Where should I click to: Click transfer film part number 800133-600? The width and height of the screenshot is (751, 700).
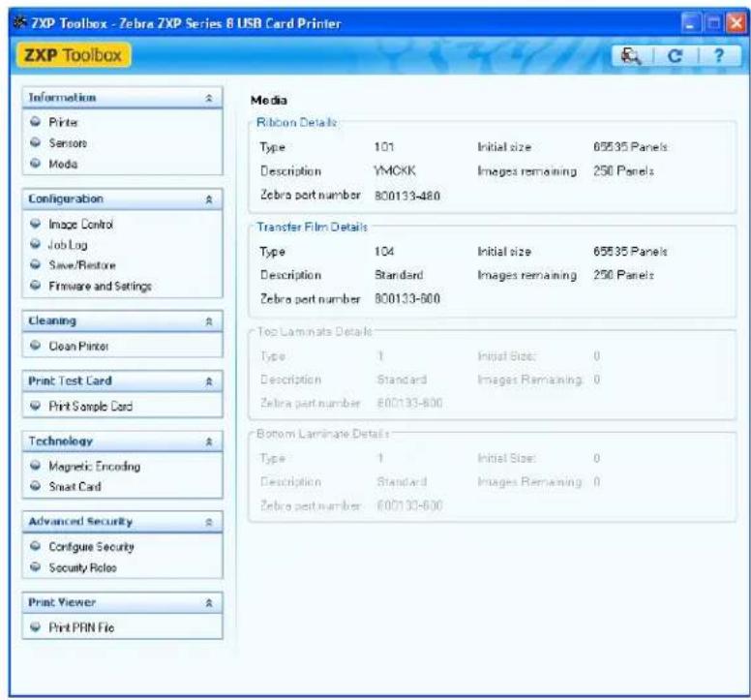(x=407, y=299)
